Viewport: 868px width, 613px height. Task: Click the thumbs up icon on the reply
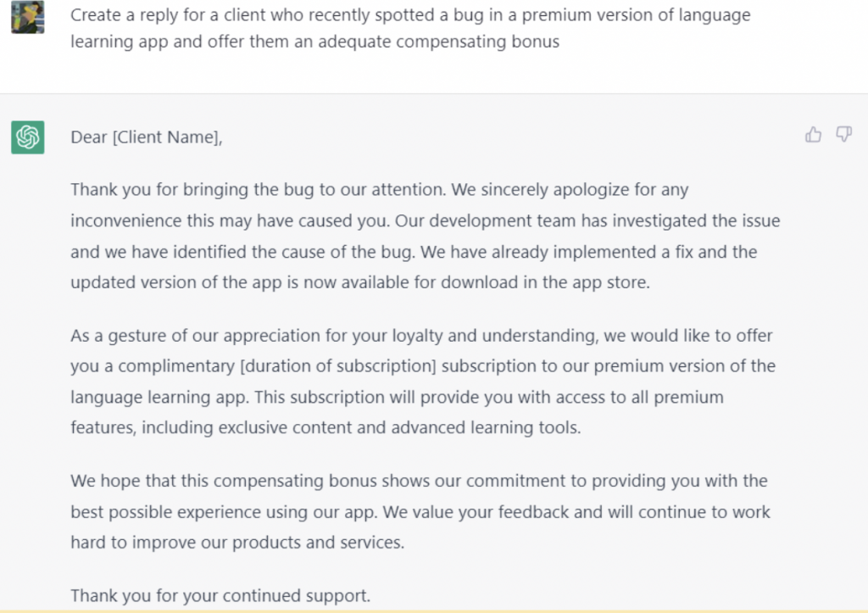tap(813, 135)
